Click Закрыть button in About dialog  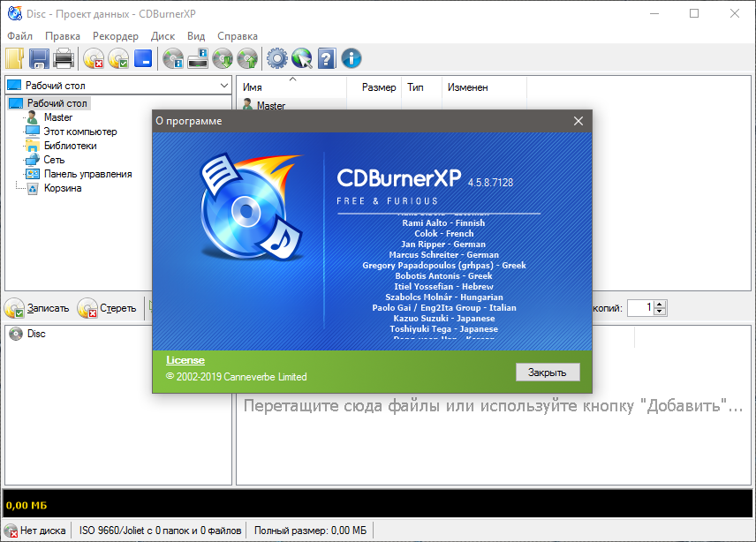tap(548, 373)
